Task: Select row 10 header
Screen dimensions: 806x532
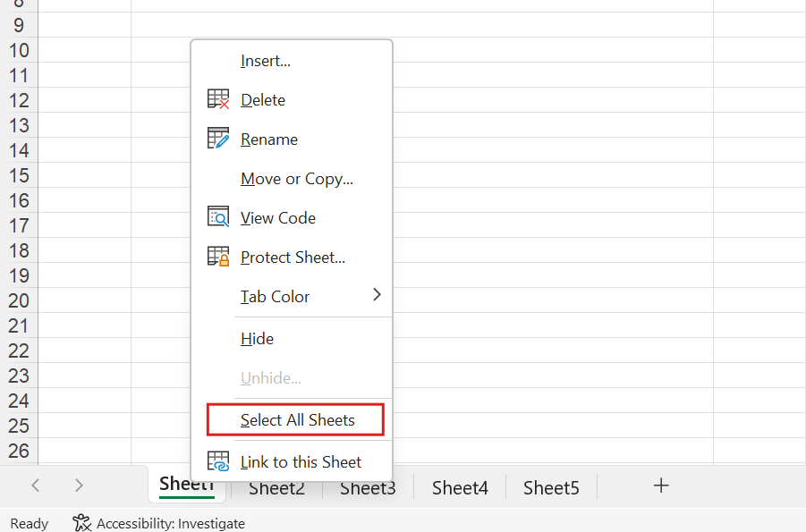Action: coord(19,50)
